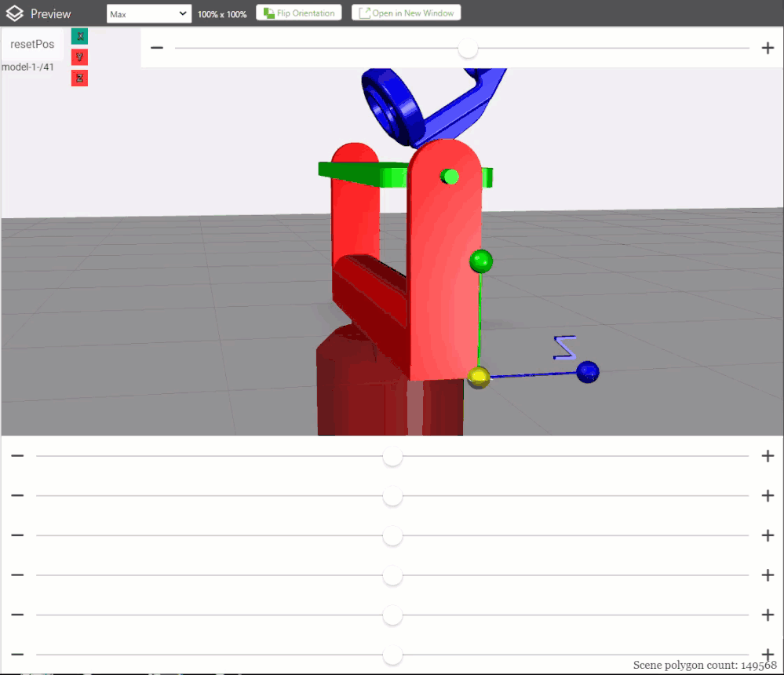Click the Flip Orientation button
Screen dimensions: 784x675
tap(298, 13)
